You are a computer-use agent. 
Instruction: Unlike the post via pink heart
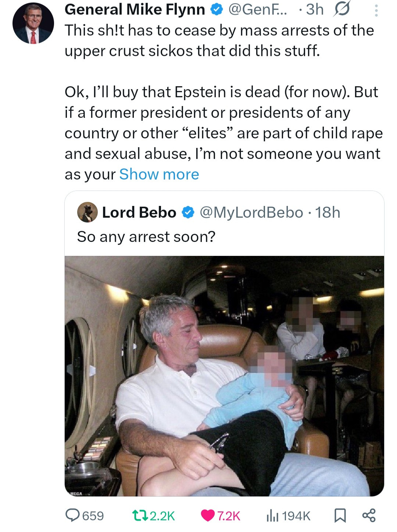click(208, 515)
